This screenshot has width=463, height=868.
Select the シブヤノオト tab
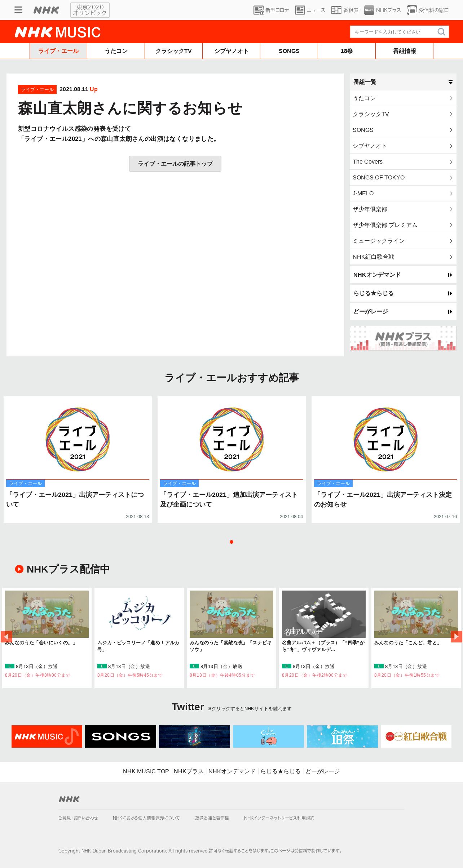tap(231, 51)
